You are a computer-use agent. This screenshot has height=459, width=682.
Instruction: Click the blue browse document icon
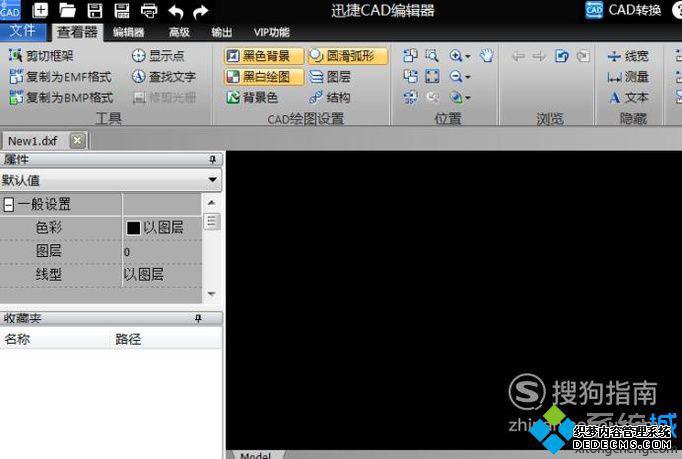(562, 56)
